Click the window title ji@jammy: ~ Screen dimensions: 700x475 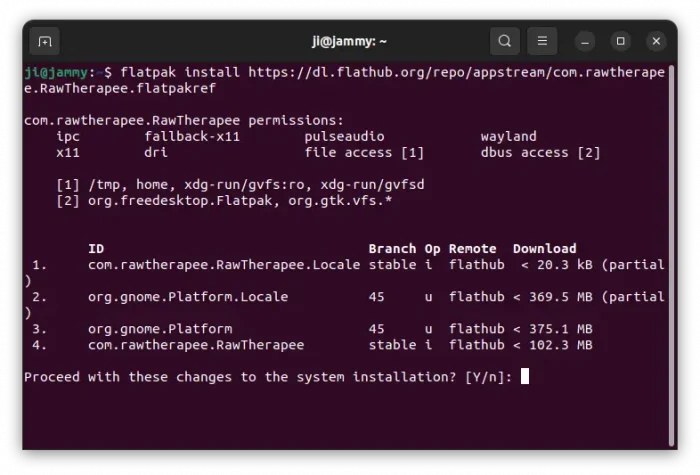tap(349, 41)
